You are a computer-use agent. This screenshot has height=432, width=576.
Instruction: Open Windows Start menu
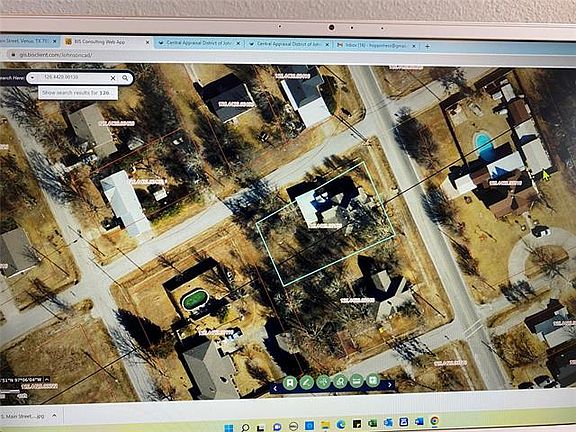(x=228, y=428)
